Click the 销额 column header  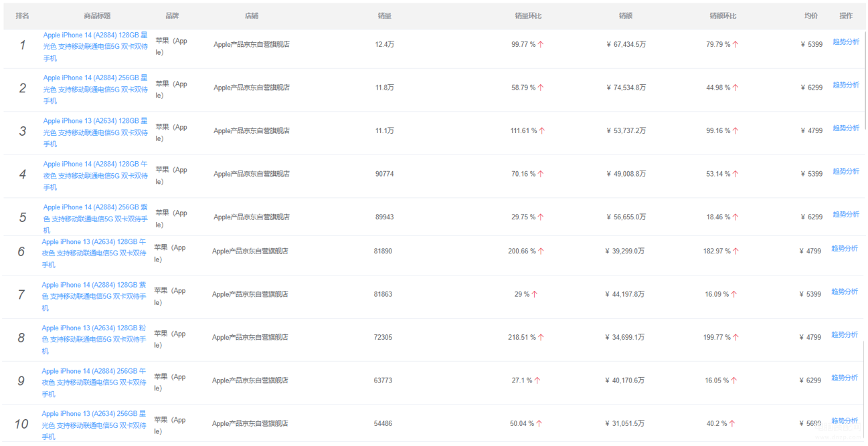[x=626, y=15]
